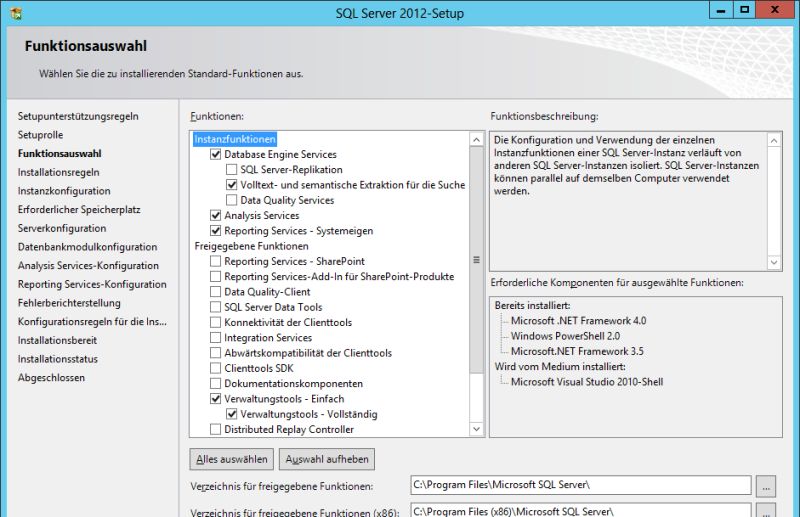This screenshot has width=800, height=517.
Task: Select Funktionsauswahl step in sidebar
Action: tap(60, 154)
